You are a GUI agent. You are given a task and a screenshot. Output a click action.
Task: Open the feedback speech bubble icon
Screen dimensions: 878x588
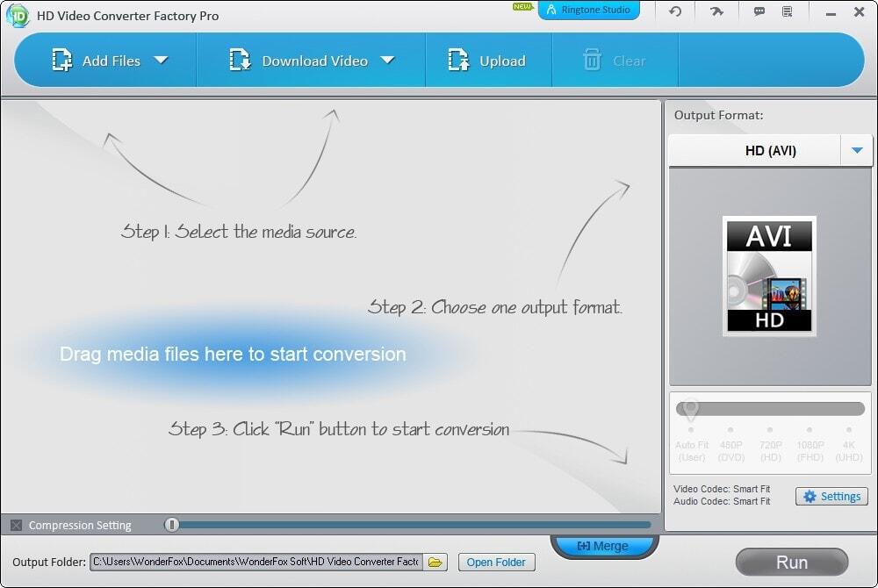pos(758,11)
